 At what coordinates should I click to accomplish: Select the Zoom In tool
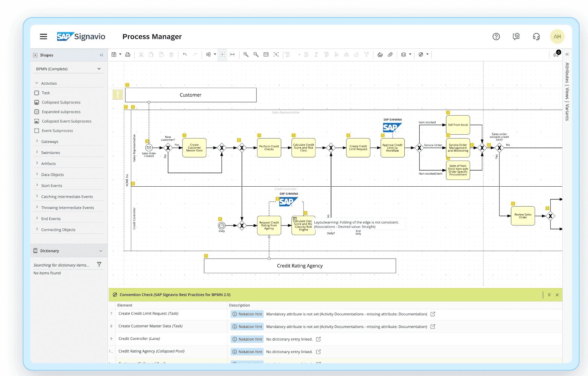tap(246, 55)
